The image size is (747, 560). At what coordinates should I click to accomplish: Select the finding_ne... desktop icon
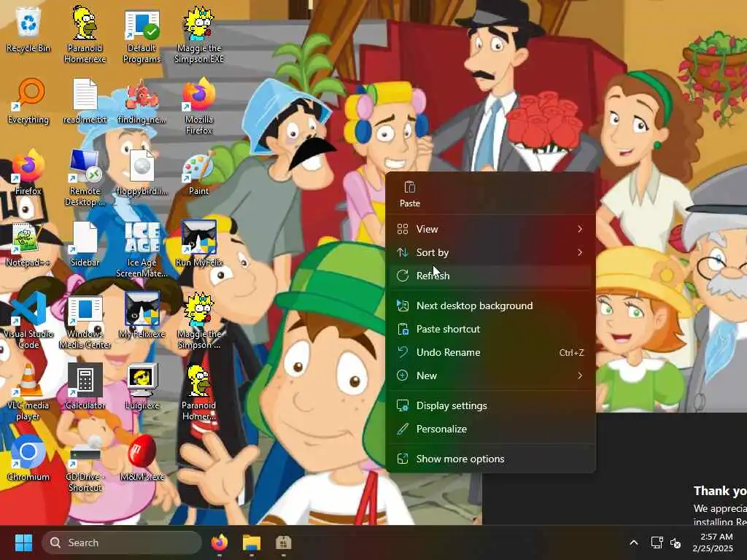[x=142, y=101]
